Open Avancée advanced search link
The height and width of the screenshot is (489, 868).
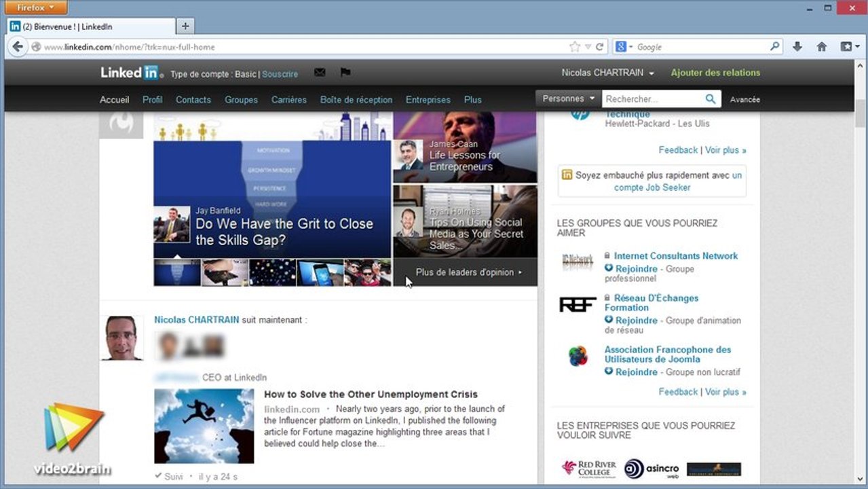click(x=745, y=99)
